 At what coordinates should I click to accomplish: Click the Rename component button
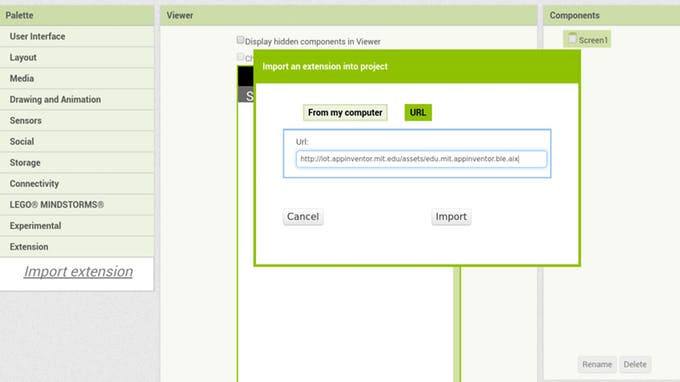pos(597,364)
